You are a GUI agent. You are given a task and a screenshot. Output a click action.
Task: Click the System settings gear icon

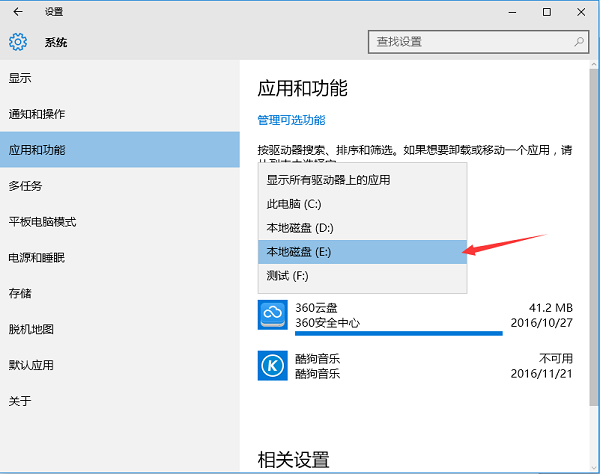pos(18,42)
